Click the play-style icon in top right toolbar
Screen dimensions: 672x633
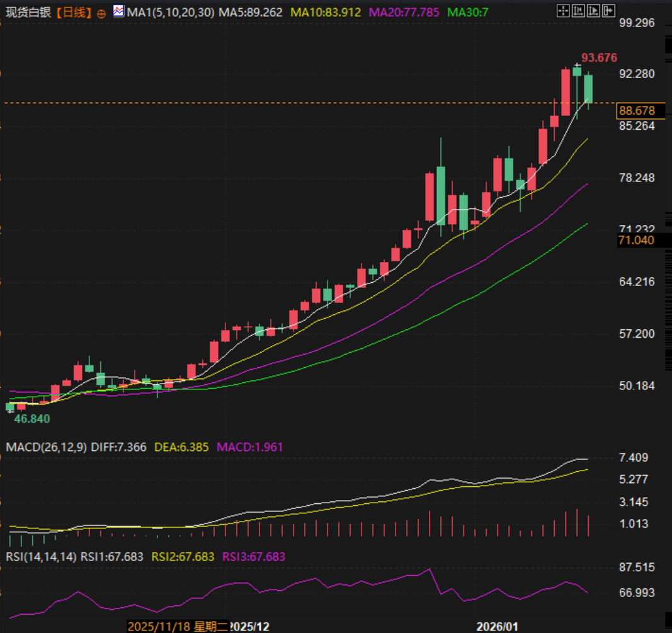point(593,11)
